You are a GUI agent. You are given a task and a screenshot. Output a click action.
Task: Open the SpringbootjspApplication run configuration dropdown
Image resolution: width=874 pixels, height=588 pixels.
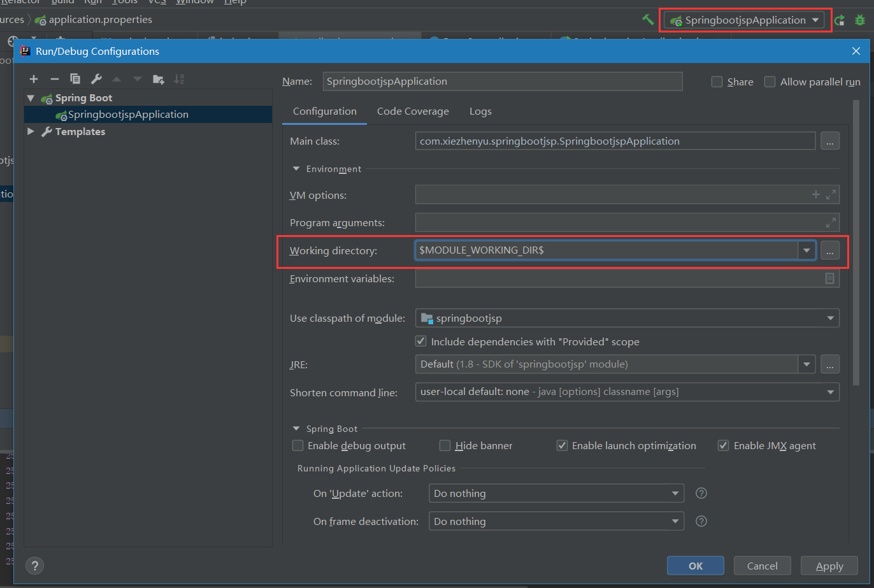tap(744, 20)
